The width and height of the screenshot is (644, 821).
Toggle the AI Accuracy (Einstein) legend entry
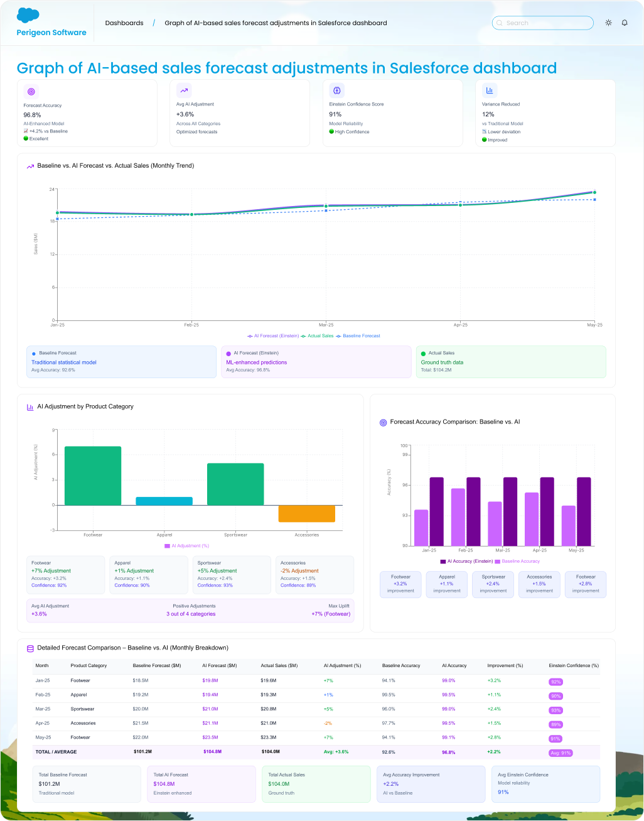466,562
